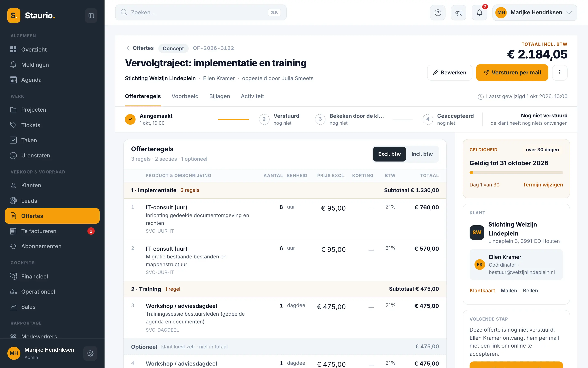588x368 pixels.
Task: Switch prices to Incl. btw
Action: [422, 154]
